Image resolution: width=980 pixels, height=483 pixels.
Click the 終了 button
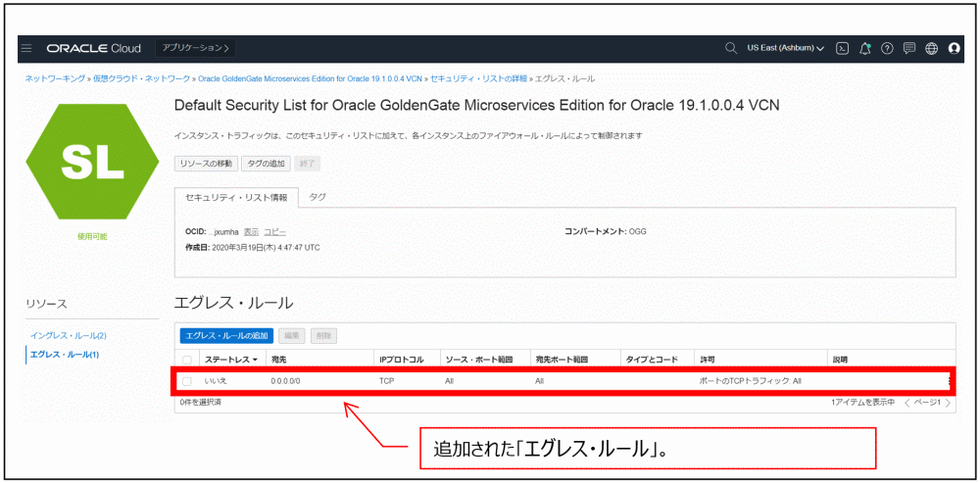(308, 164)
